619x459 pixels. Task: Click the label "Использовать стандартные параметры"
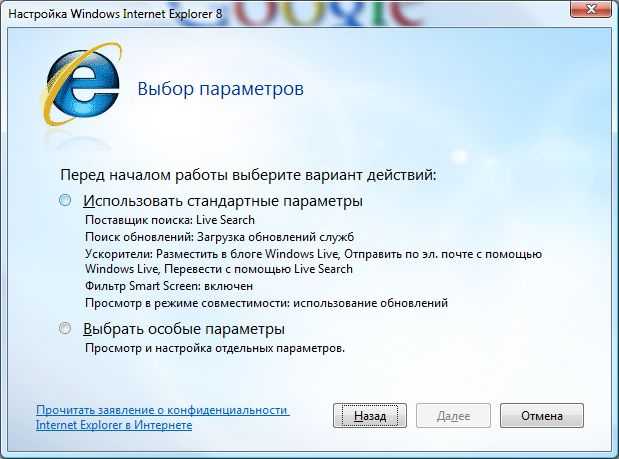[223, 201]
